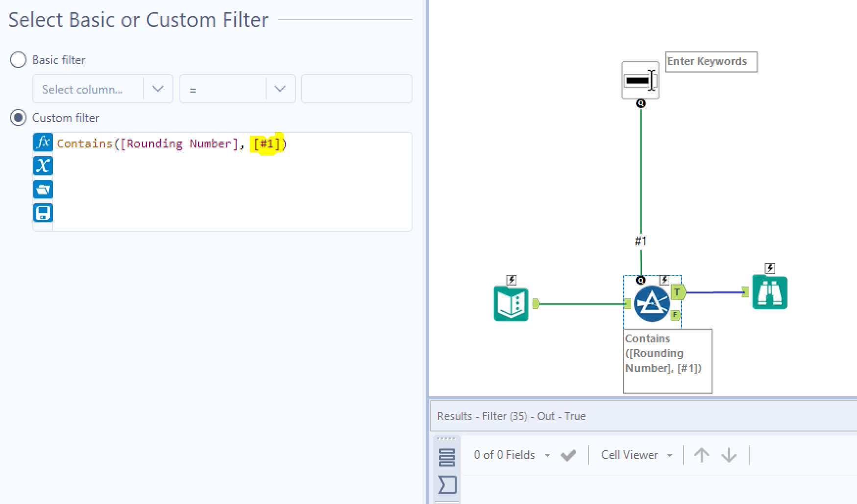Open the results data grid view icon
The height and width of the screenshot is (504, 857).
pyautogui.click(x=447, y=456)
